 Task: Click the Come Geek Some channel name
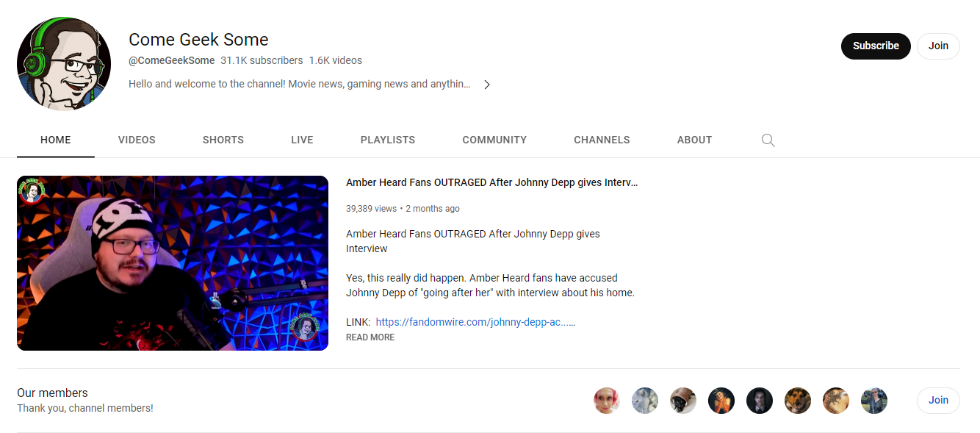tap(198, 40)
